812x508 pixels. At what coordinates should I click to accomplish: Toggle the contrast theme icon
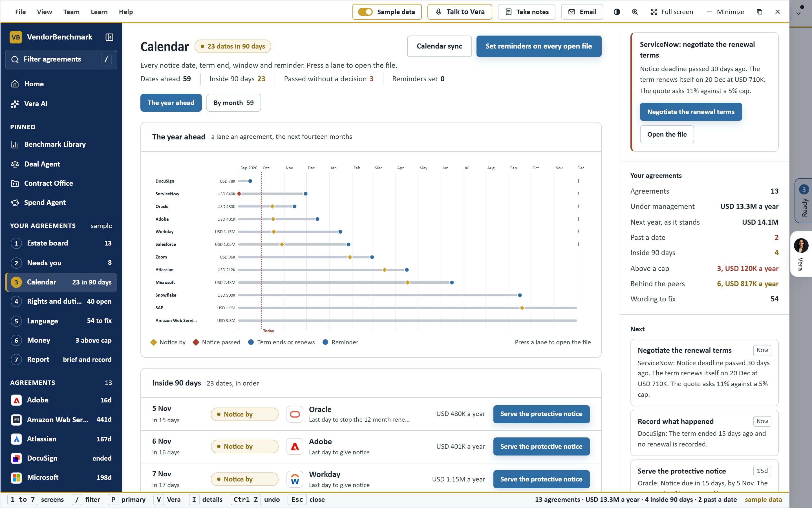click(617, 12)
